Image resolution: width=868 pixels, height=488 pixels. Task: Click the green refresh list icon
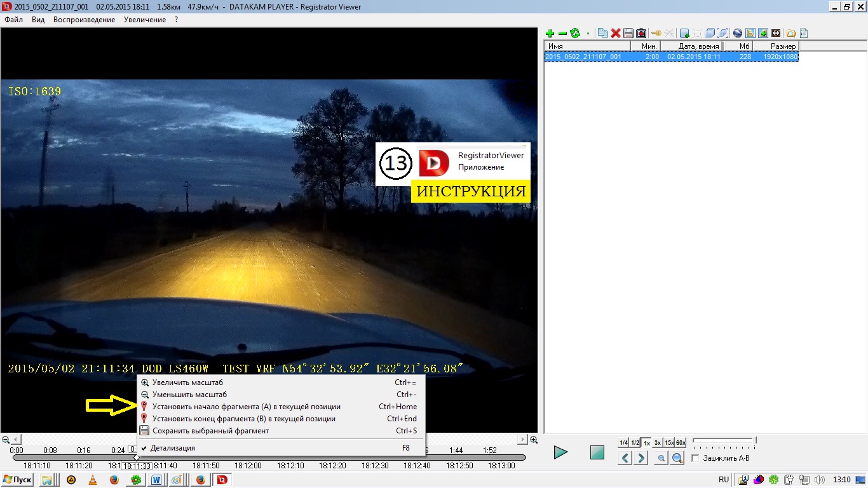(575, 33)
